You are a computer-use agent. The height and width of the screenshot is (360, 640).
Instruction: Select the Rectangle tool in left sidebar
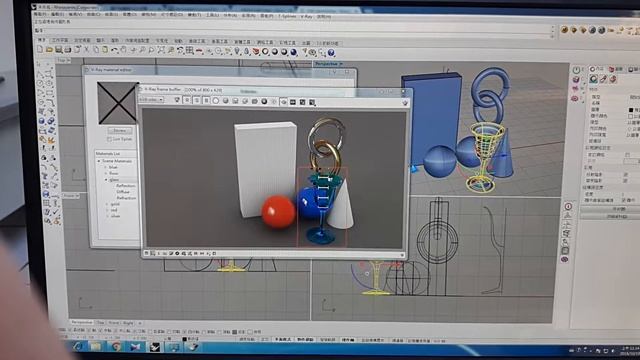click(50, 93)
